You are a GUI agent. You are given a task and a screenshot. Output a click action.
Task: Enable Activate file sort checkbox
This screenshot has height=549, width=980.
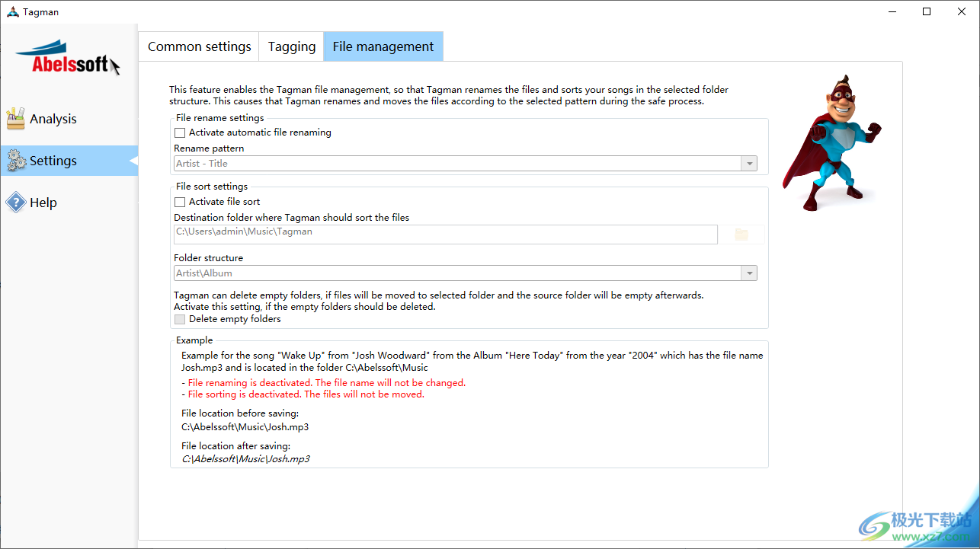click(180, 202)
